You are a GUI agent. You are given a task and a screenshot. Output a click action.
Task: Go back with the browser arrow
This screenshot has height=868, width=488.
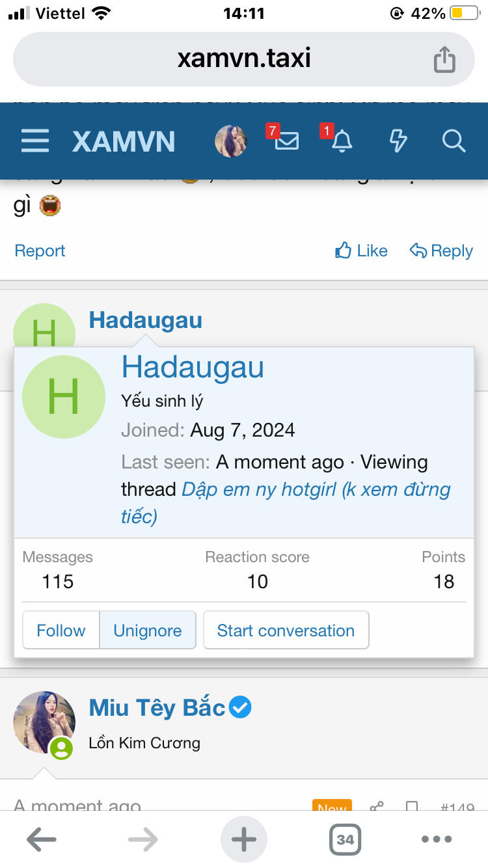(42, 839)
